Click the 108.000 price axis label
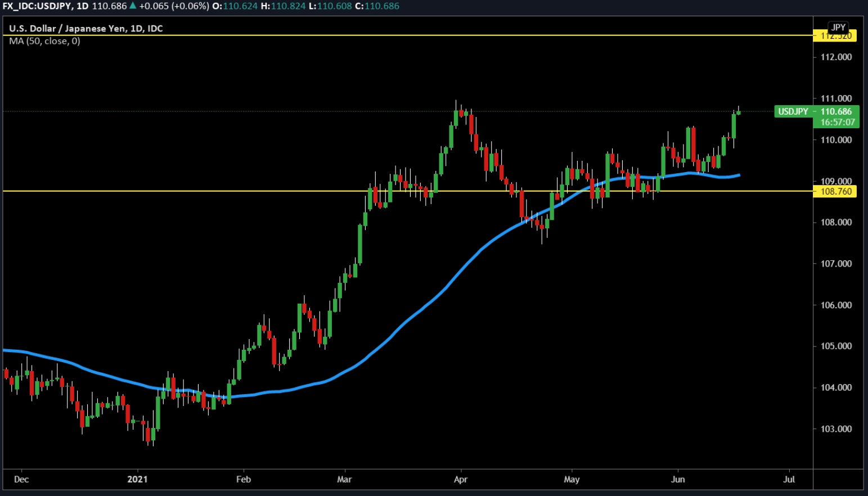 (x=836, y=222)
